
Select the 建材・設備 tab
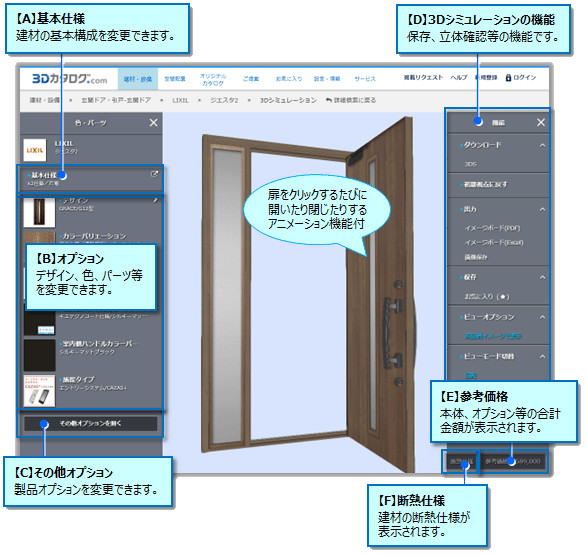[138, 79]
